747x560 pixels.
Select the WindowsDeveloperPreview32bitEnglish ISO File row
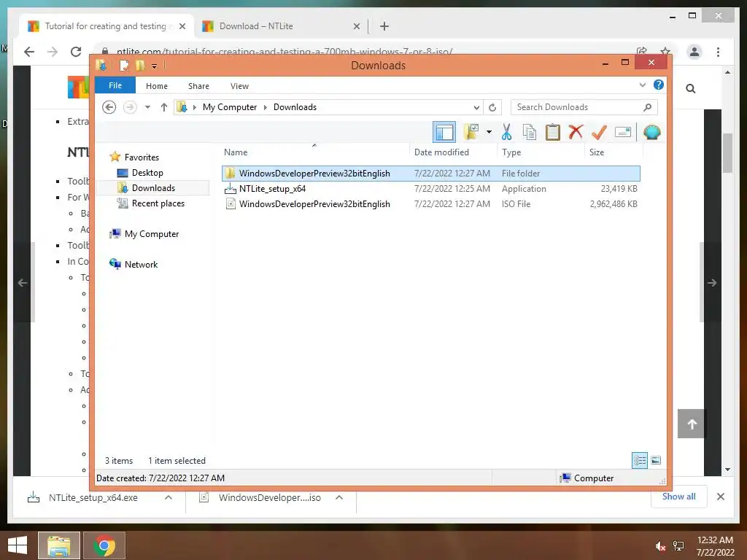(430, 204)
